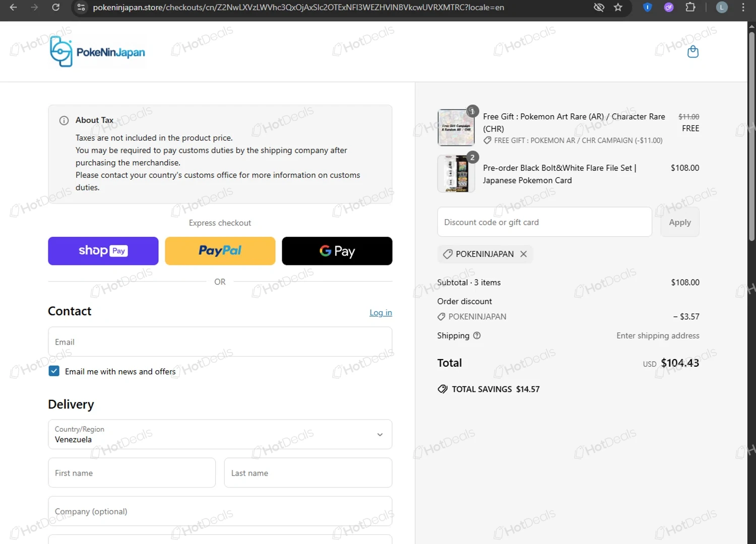Open the purple round extension icon
This screenshot has width=756, height=544.
(669, 8)
